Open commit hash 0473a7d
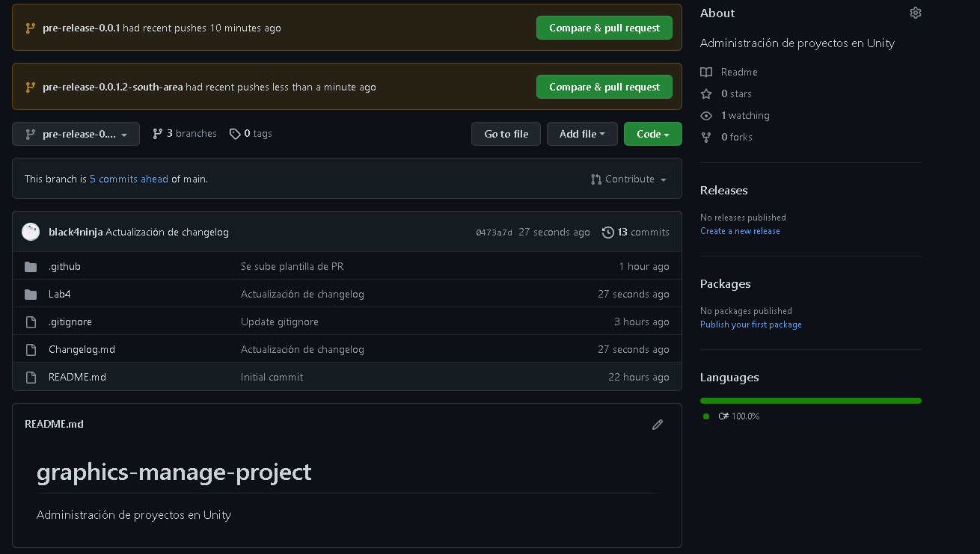The height and width of the screenshot is (554, 980). point(494,233)
